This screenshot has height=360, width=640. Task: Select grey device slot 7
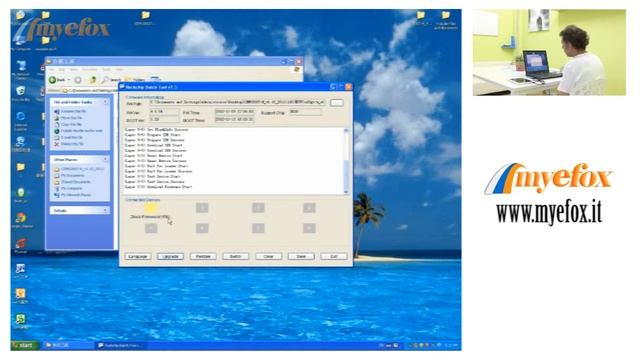pos(258,228)
